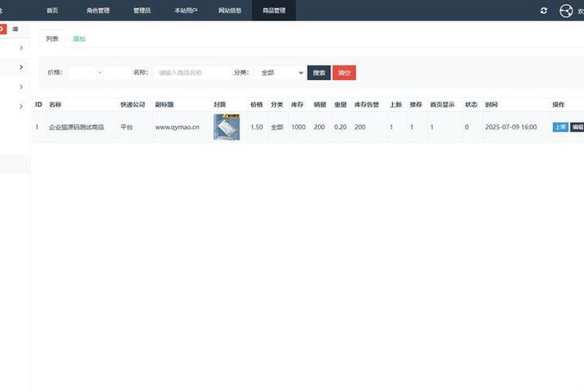The image size is (584, 392).
Task: Select the 列表 tab
Action: (52, 38)
